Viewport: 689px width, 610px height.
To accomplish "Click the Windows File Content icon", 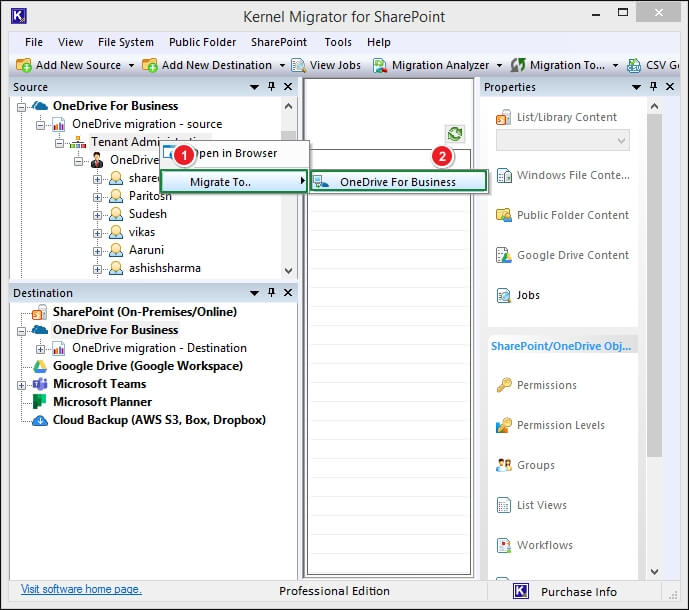I will (x=504, y=175).
